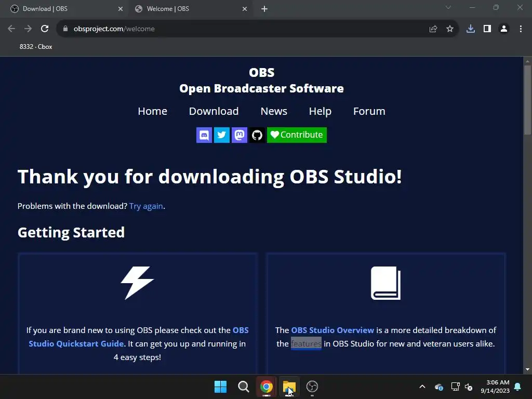Screen dimensions: 532x399
Task: Reload the current page
Action: [x=45, y=29]
